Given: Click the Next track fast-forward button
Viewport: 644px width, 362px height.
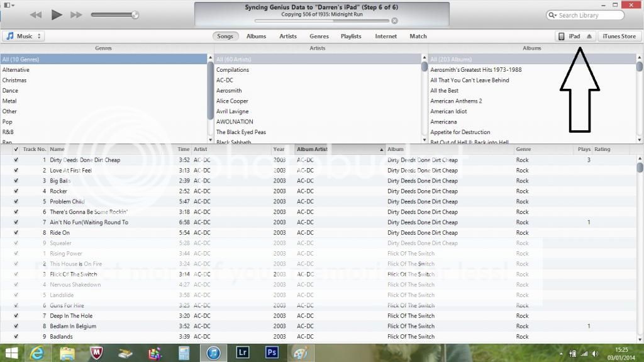Looking at the screenshot, I should tap(76, 15).
